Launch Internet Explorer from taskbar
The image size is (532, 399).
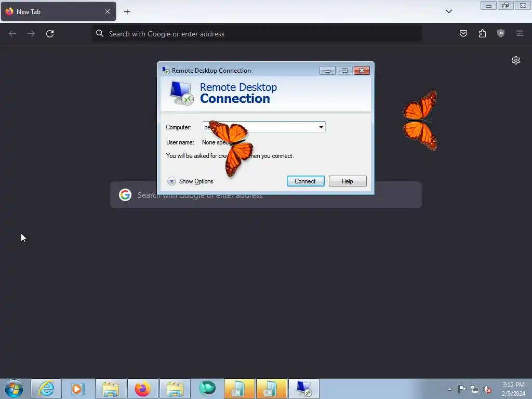pyautogui.click(x=46, y=389)
